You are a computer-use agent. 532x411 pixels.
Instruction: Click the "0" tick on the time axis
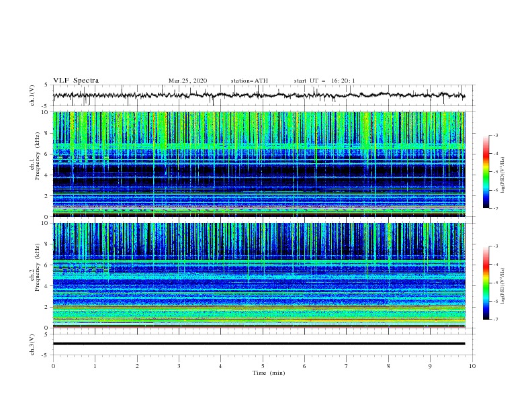click(53, 366)
